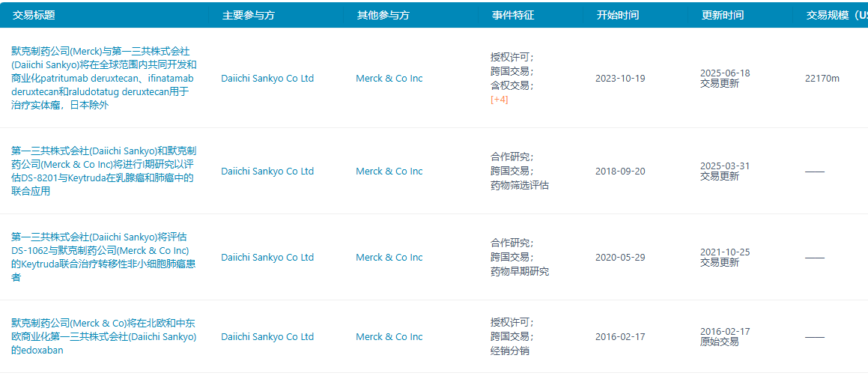Click Daiichi Sankyo Co Ltd in 2020-05-29 row
The height and width of the screenshot is (376, 868).
(x=267, y=258)
